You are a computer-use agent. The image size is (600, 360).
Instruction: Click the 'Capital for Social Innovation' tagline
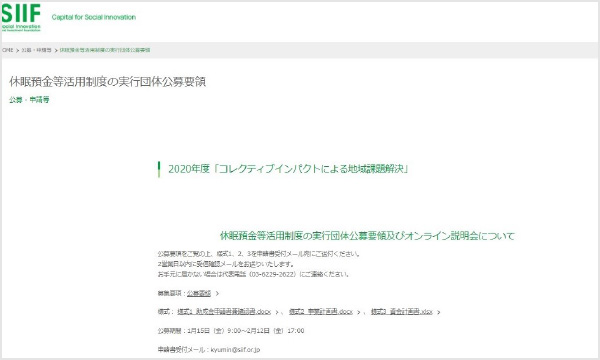[x=94, y=17]
